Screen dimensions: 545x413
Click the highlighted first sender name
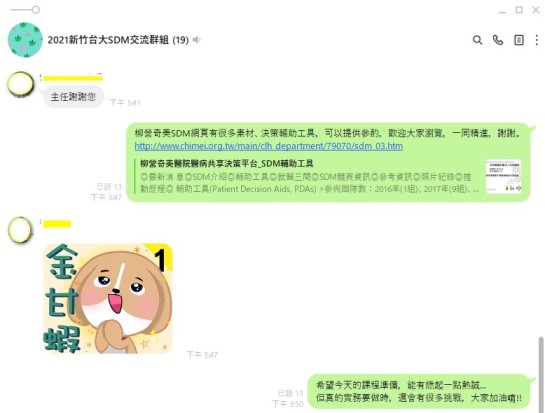(72, 78)
